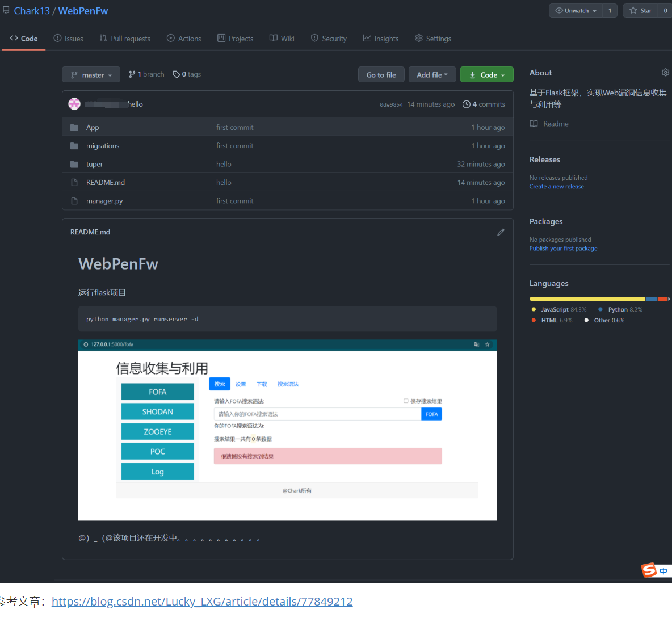This screenshot has width=672, height=626.
Task: Open About settings gear icon
Action: (665, 73)
